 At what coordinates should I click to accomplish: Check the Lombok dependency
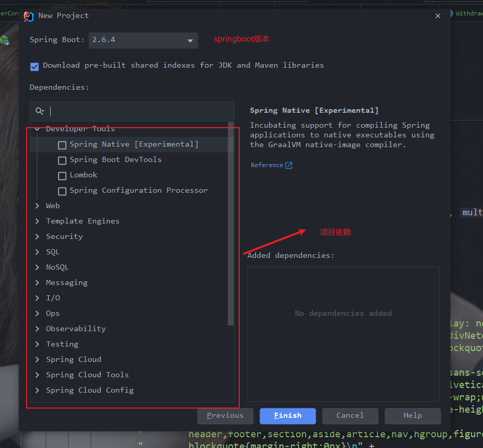pyautogui.click(x=62, y=176)
